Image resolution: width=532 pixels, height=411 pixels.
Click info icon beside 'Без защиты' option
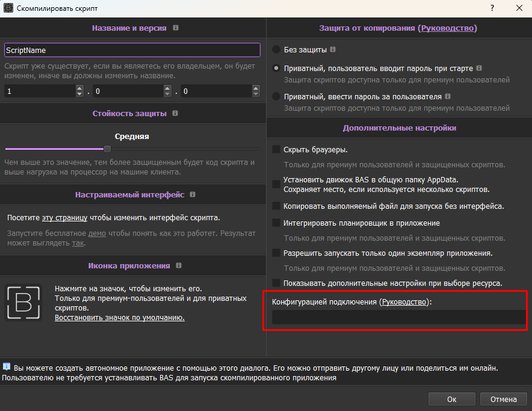coord(333,49)
